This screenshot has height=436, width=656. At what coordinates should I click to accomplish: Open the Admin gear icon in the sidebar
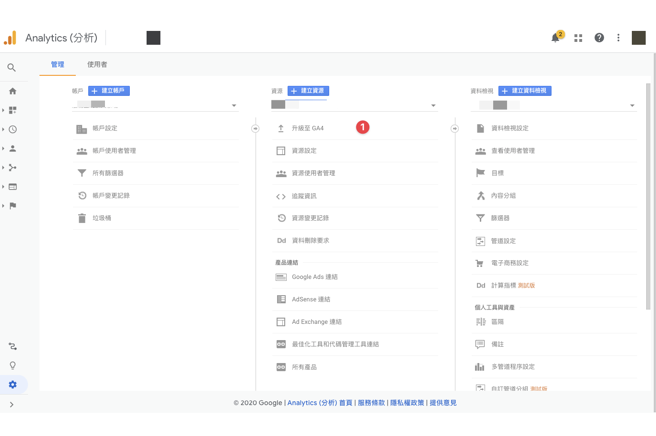point(13,385)
